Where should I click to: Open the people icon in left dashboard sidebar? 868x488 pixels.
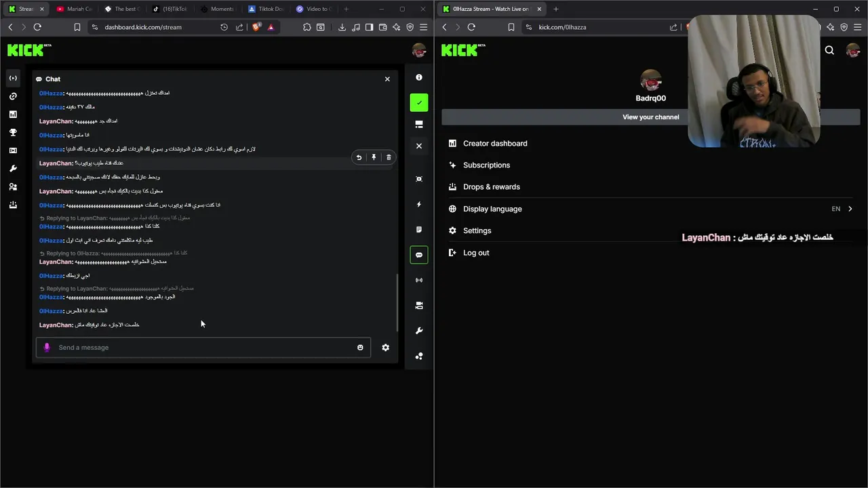click(x=13, y=186)
